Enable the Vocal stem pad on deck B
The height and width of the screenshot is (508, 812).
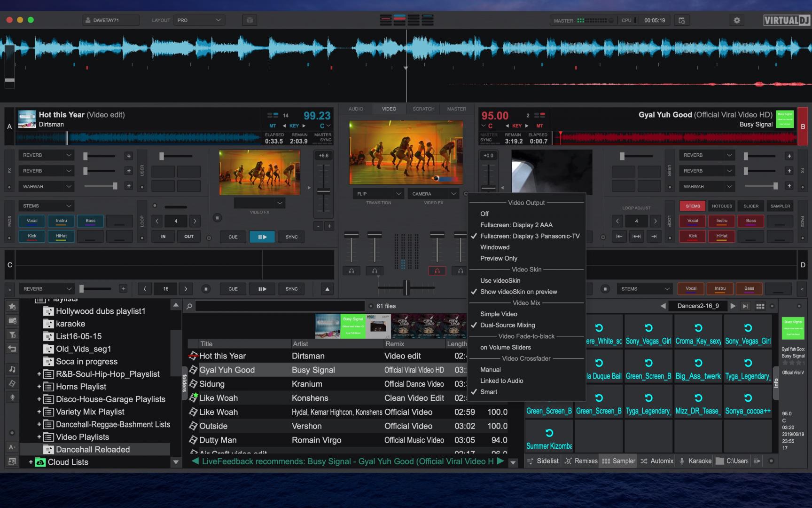692,221
